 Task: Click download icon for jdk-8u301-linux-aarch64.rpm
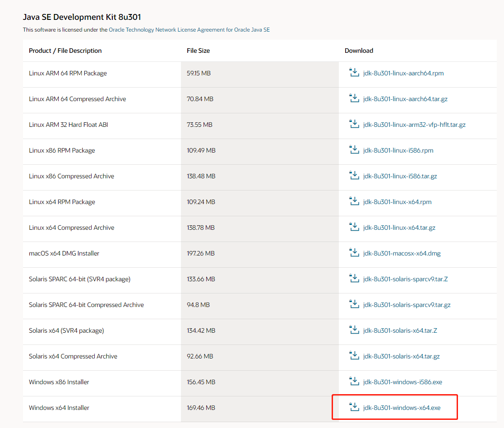354,72
